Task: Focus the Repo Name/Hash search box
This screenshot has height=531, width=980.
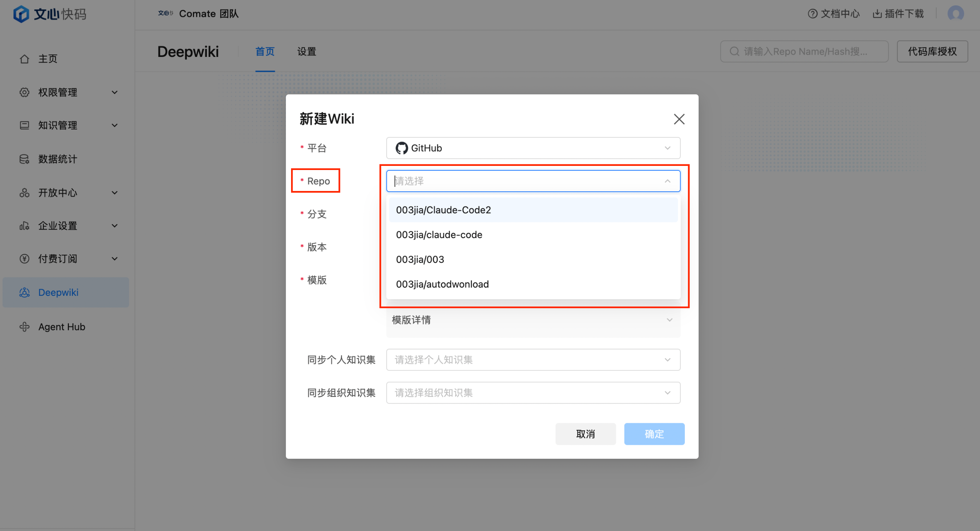Action: click(804, 51)
